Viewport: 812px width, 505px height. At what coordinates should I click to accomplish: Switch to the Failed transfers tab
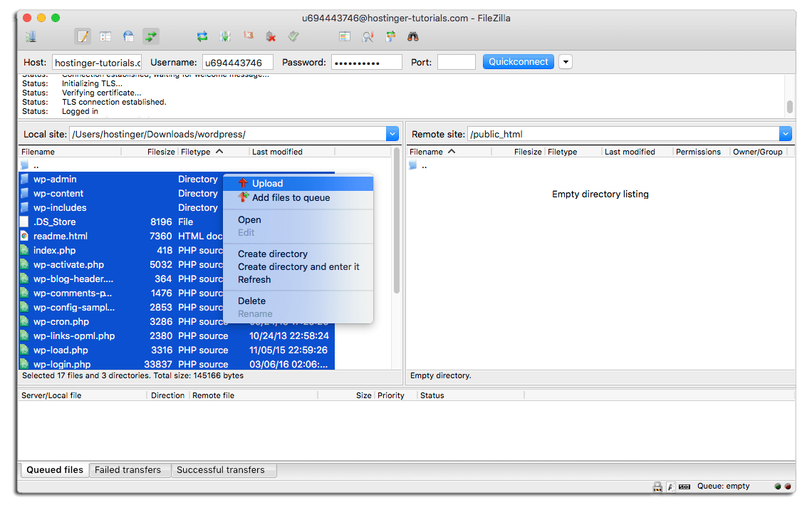[130, 470]
